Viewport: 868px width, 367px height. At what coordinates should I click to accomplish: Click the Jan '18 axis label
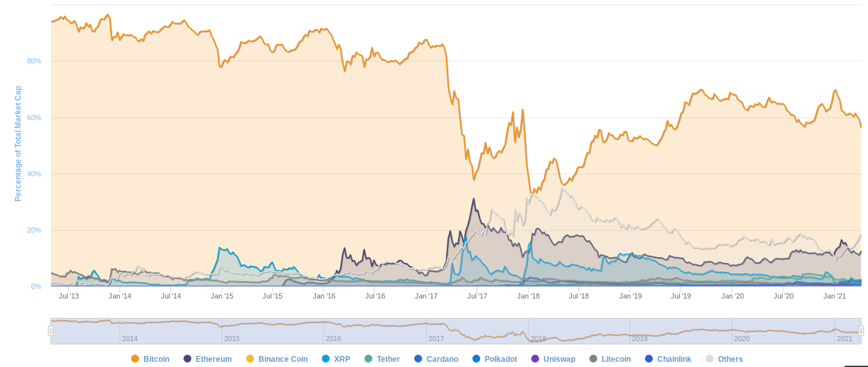528,296
